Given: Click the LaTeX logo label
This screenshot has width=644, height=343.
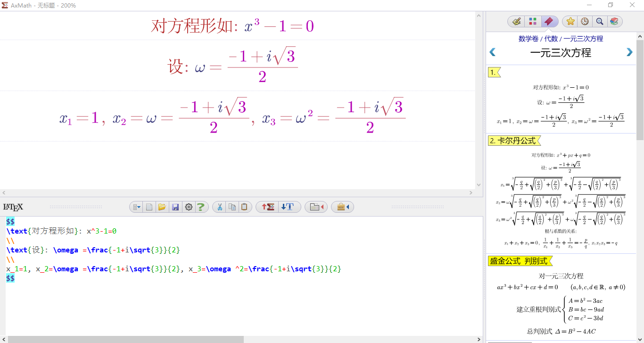Looking at the screenshot, I should click(x=13, y=207).
